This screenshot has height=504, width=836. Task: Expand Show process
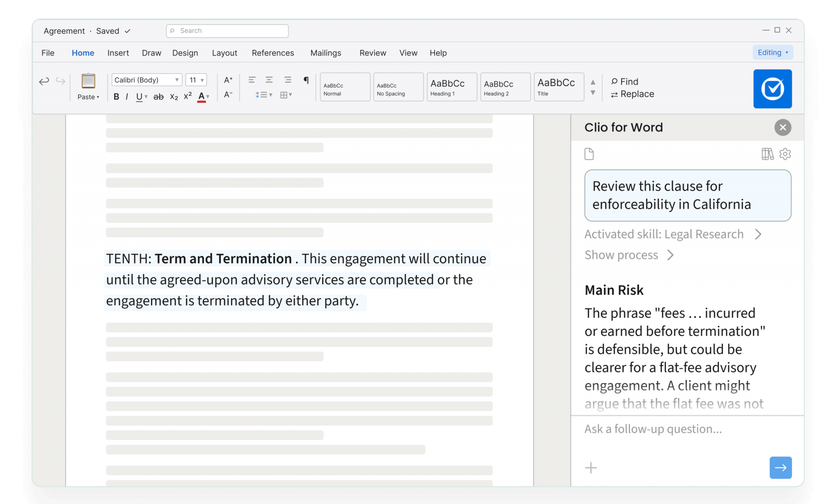pos(630,255)
